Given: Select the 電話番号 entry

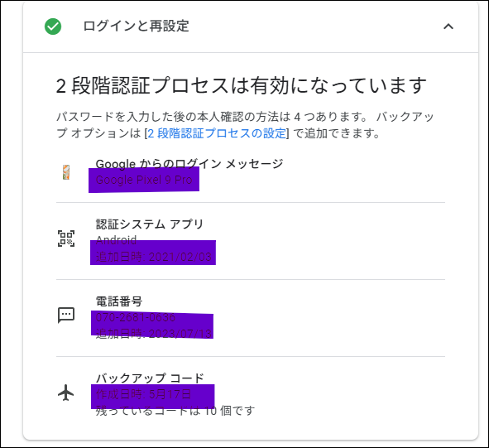Looking at the screenshot, I should tap(251, 318).
